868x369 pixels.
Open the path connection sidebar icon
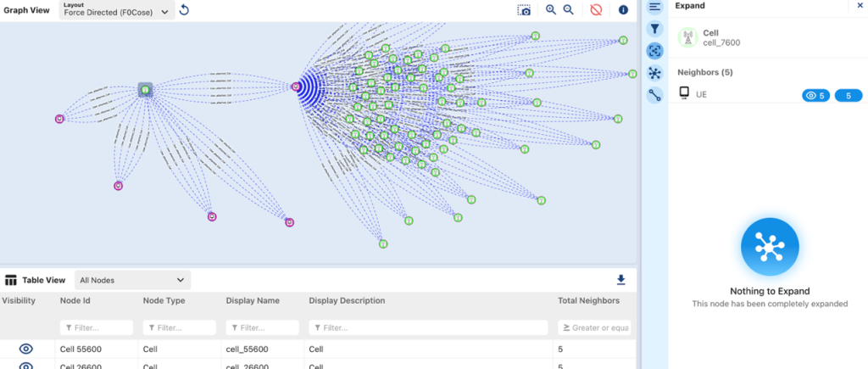[x=655, y=95]
